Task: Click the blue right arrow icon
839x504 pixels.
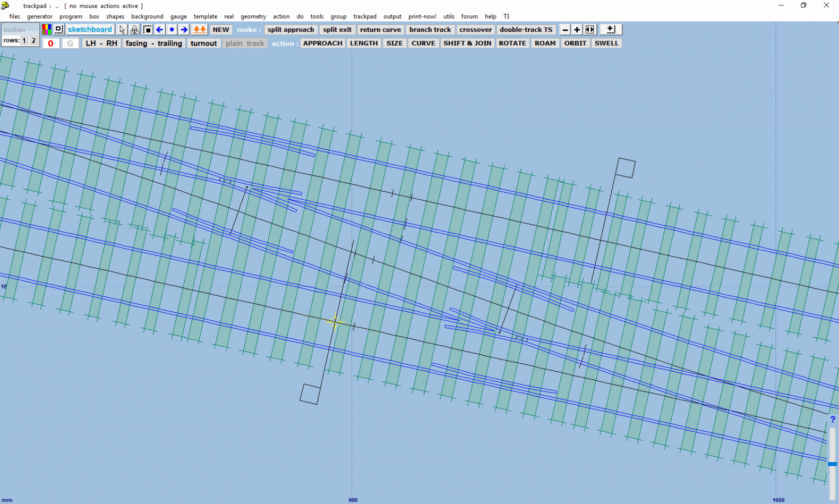Action: click(184, 30)
